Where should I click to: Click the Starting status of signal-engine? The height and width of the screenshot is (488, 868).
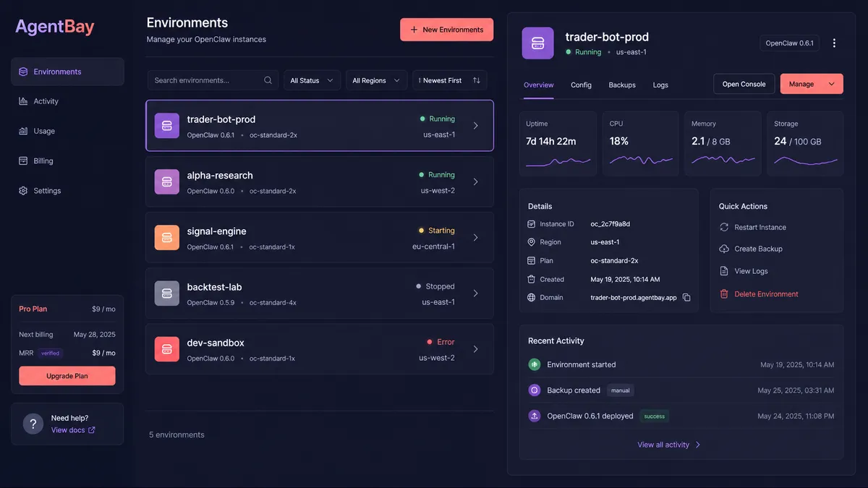(x=436, y=231)
